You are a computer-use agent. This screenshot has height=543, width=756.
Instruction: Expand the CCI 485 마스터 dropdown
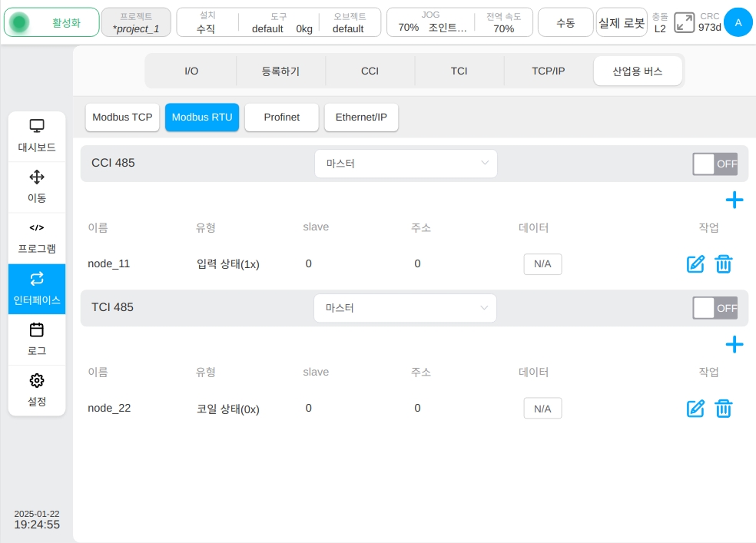point(406,164)
